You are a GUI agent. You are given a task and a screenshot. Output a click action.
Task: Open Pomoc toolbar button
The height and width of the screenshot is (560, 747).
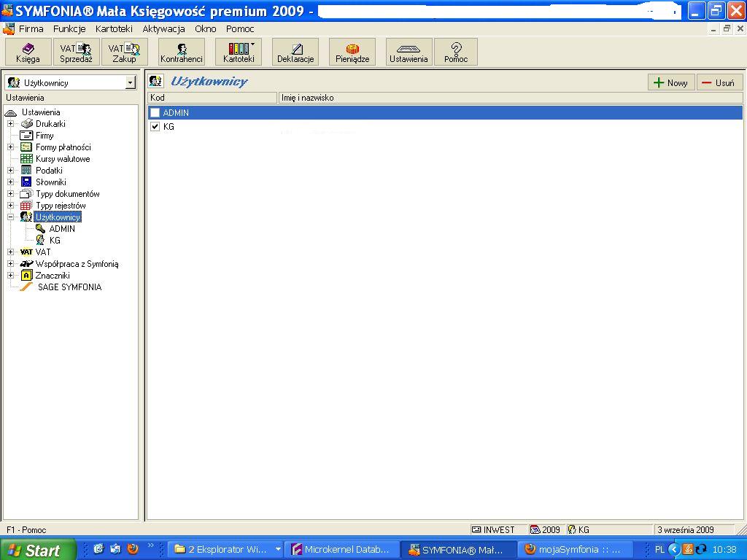[456, 52]
